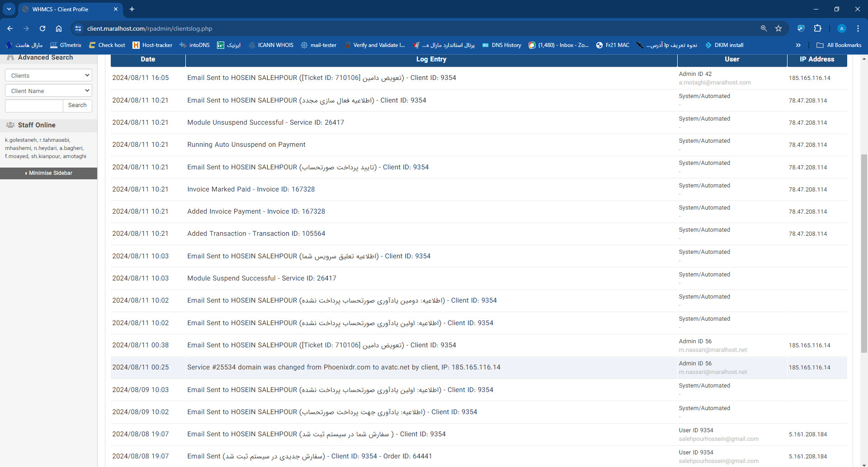The width and height of the screenshot is (868, 467).
Task: Click the profile avatar icon
Action: pyautogui.click(x=841, y=28)
